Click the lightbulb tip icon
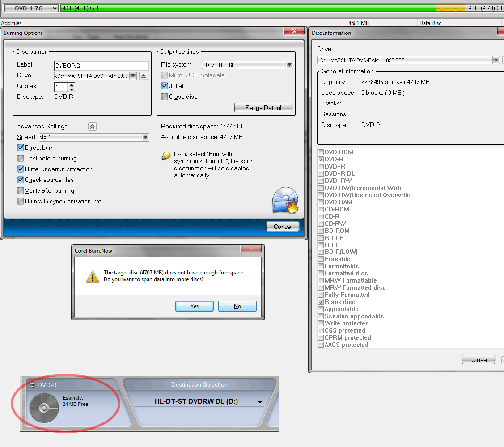 tap(166, 156)
